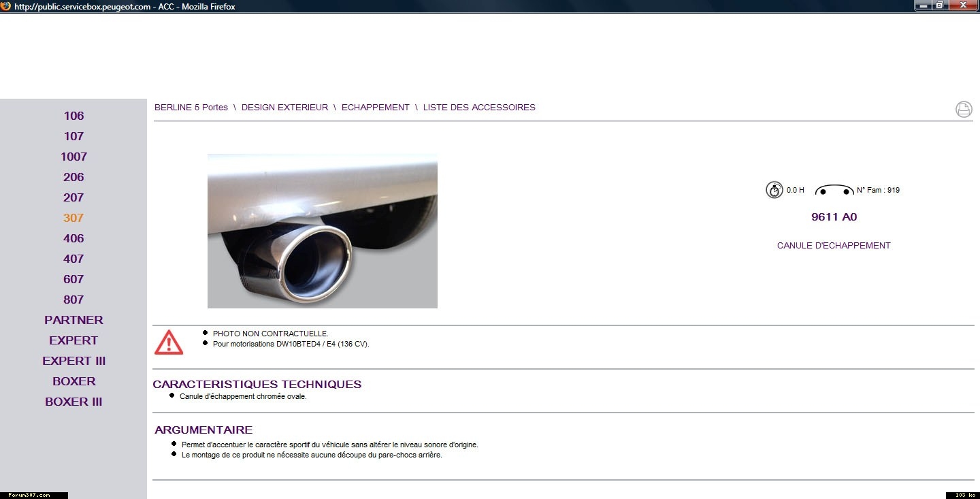Click the Firefox logo in title bar
Screen dimensions: 980x499
[5, 6]
